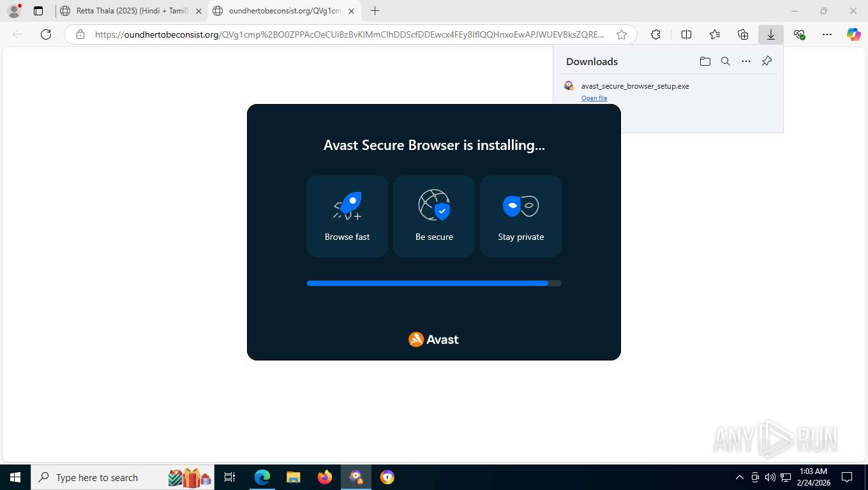Click the Be secure globe card
The image size is (868, 490).
[x=434, y=216]
